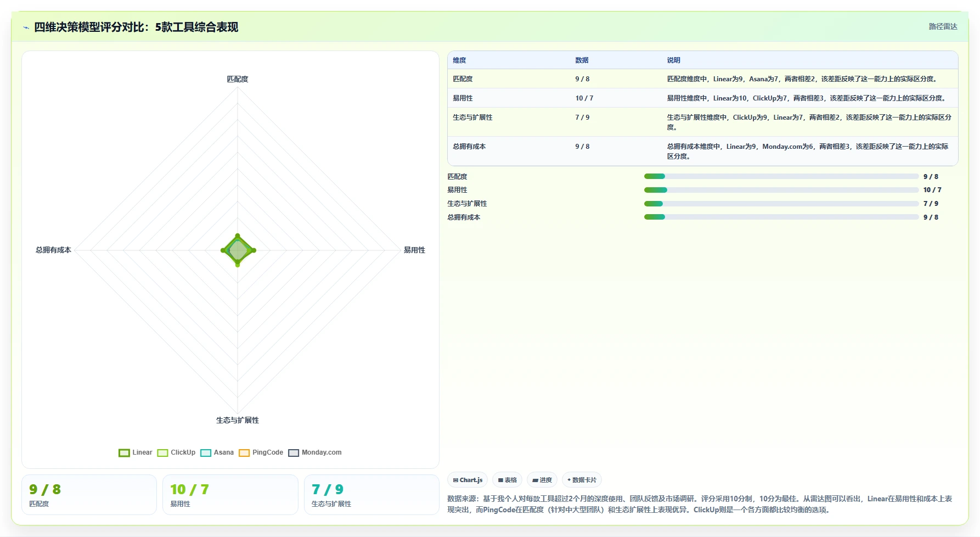Image resolution: width=980 pixels, height=537 pixels.
Task: Toggle the Linear series in the legend
Action: pyautogui.click(x=136, y=452)
